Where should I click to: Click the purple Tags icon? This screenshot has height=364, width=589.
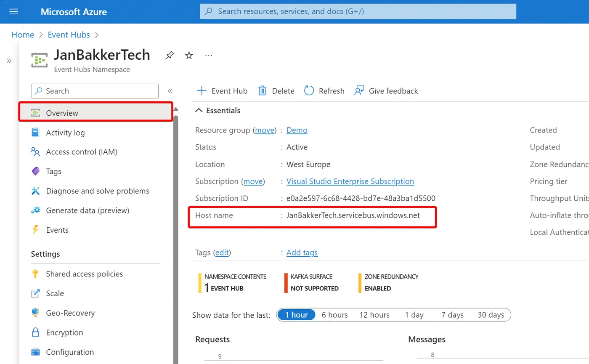coord(35,171)
